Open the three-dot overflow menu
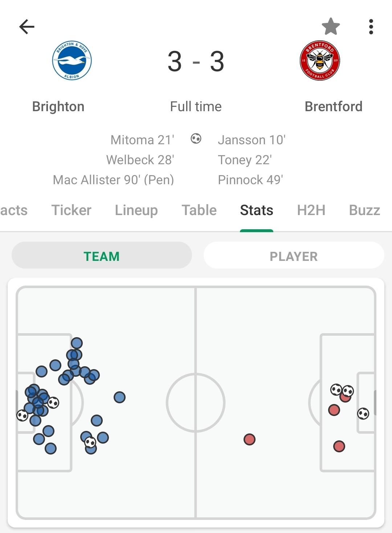 coord(371,27)
